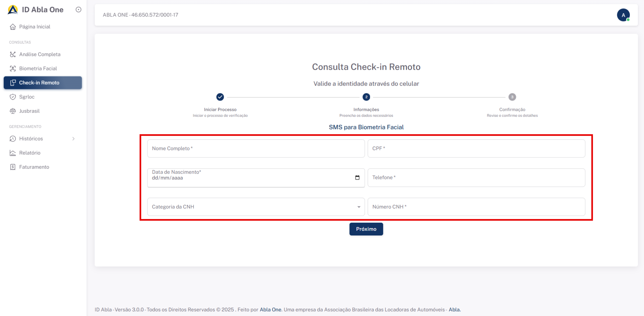
Task: Select the Iniciar Processo completed step
Action: click(x=220, y=97)
